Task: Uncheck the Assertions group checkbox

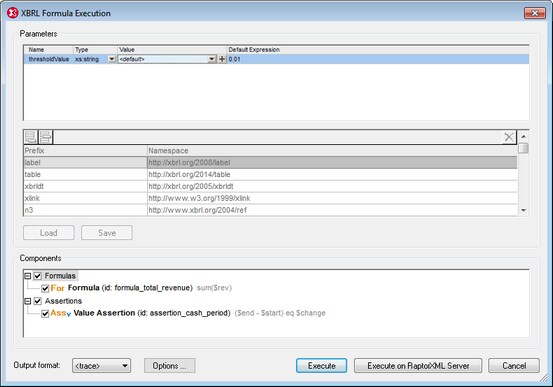Action: tap(38, 301)
